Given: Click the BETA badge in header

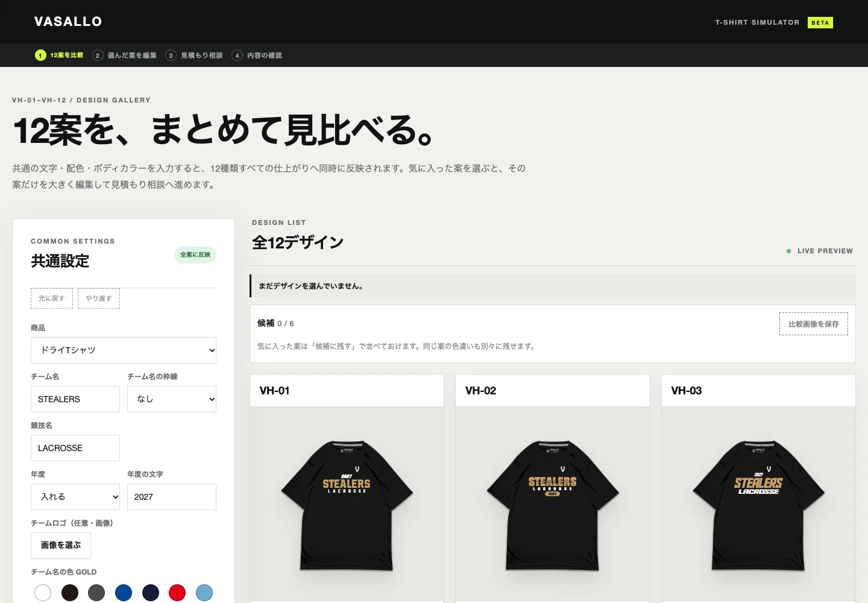Looking at the screenshot, I should 820,22.
